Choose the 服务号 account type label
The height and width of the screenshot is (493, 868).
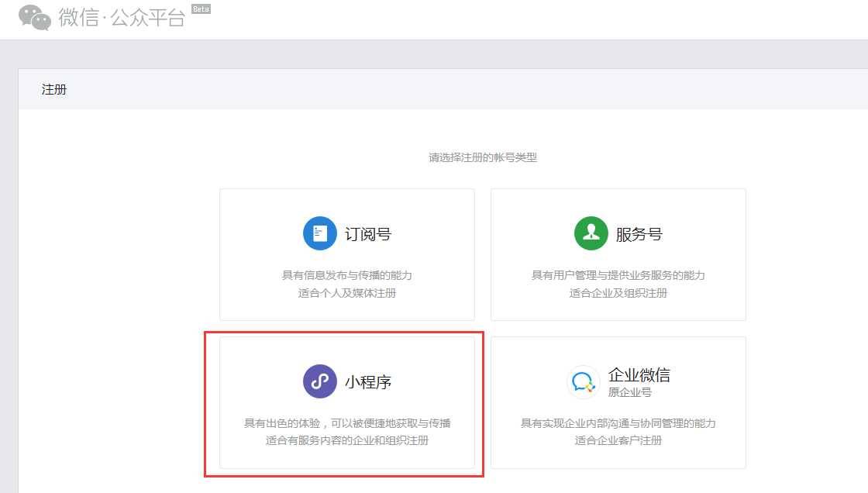coord(639,234)
